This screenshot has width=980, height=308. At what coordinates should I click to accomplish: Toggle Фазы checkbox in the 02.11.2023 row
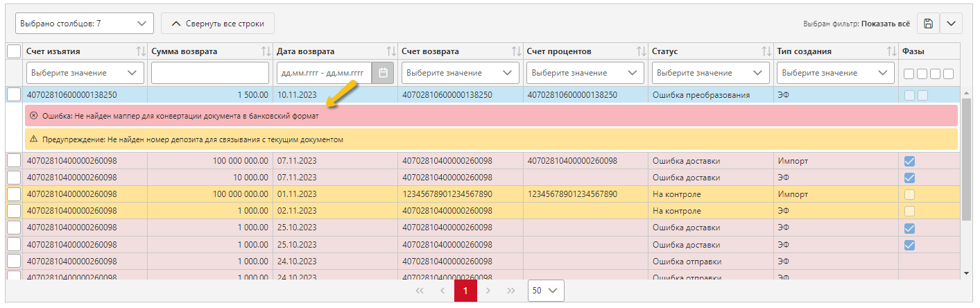coord(910,211)
